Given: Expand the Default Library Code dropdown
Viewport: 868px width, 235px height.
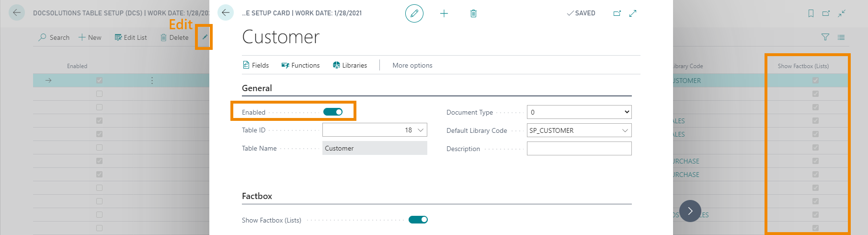Looking at the screenshot, I should (625, 130).
